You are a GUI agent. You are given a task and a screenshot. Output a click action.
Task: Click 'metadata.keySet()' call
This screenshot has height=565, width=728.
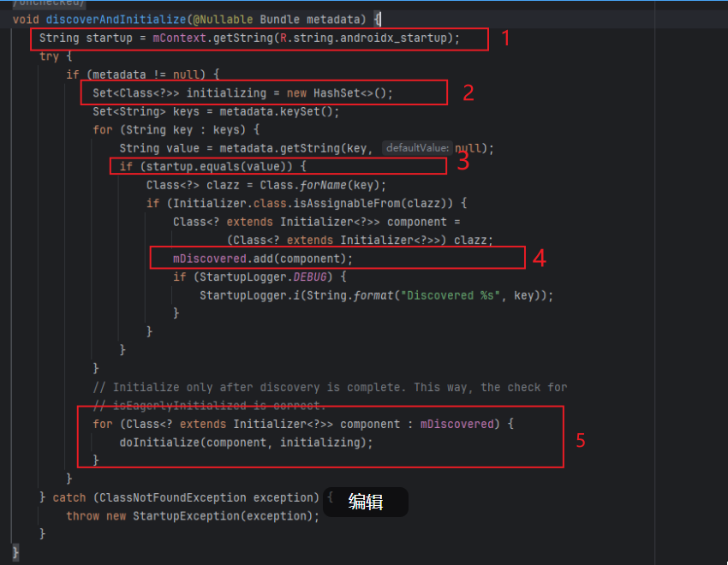pyautogui.click(x=276, y=112)
